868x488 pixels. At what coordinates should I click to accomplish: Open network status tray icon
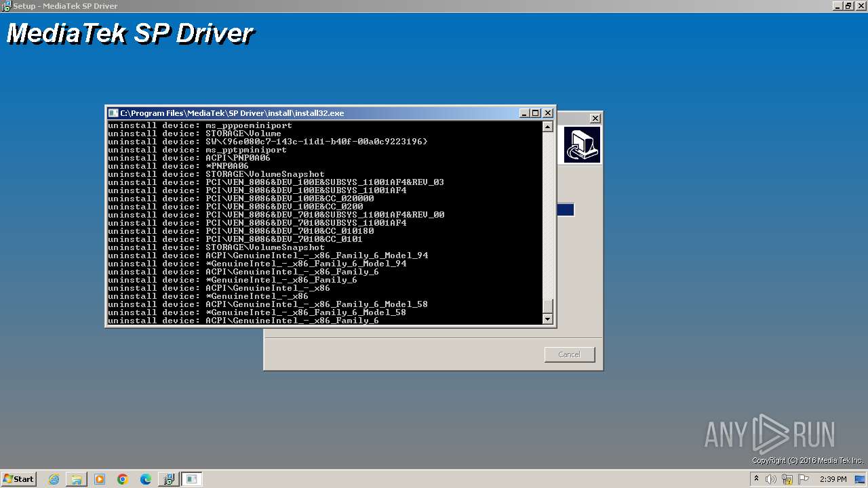coord(787,479)
